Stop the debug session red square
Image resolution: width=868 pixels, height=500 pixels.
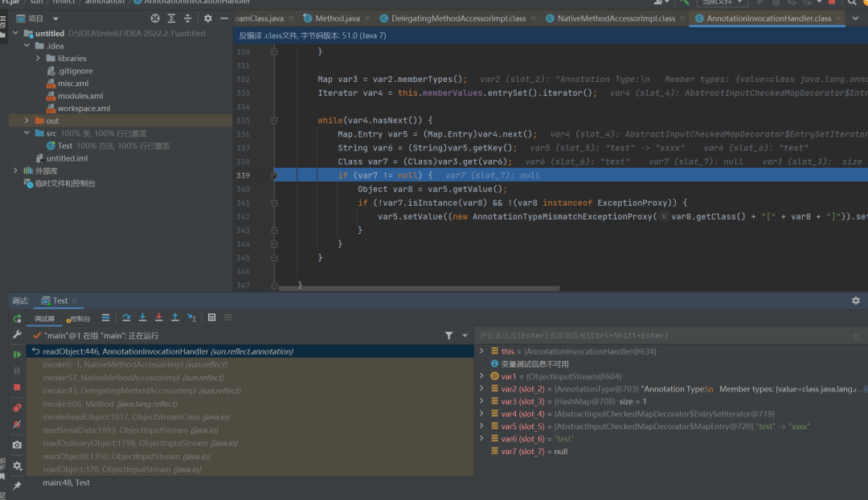(17, 387)
